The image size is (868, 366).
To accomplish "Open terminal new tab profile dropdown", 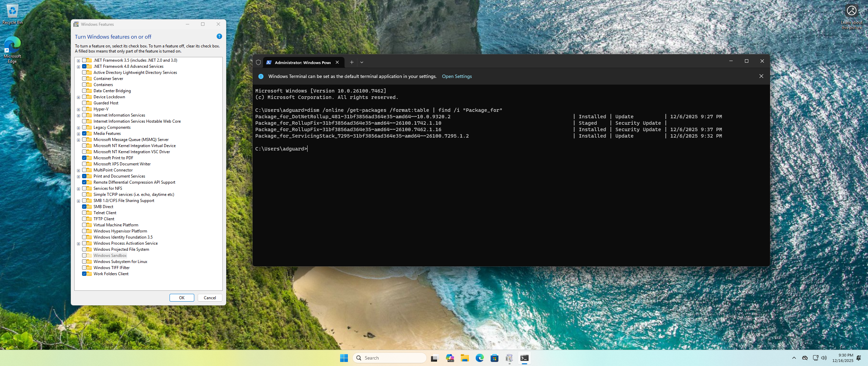I will (x=362, y=62).
